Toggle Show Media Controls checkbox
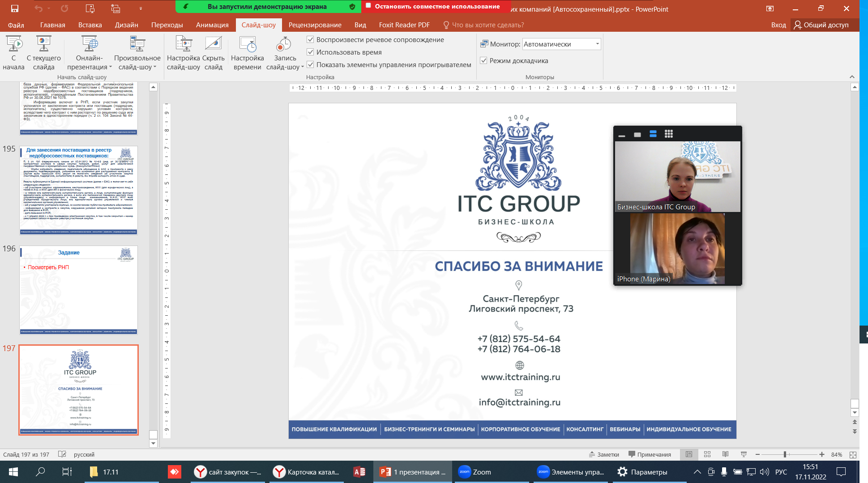This screenshot has height=483, width=868. pos(310,65)
